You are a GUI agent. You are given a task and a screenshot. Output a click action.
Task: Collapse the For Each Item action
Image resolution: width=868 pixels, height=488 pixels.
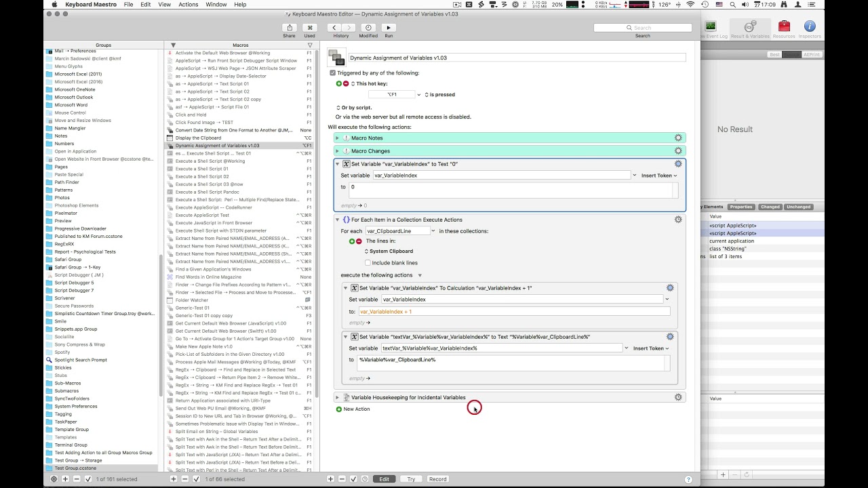tap(337, 220)
